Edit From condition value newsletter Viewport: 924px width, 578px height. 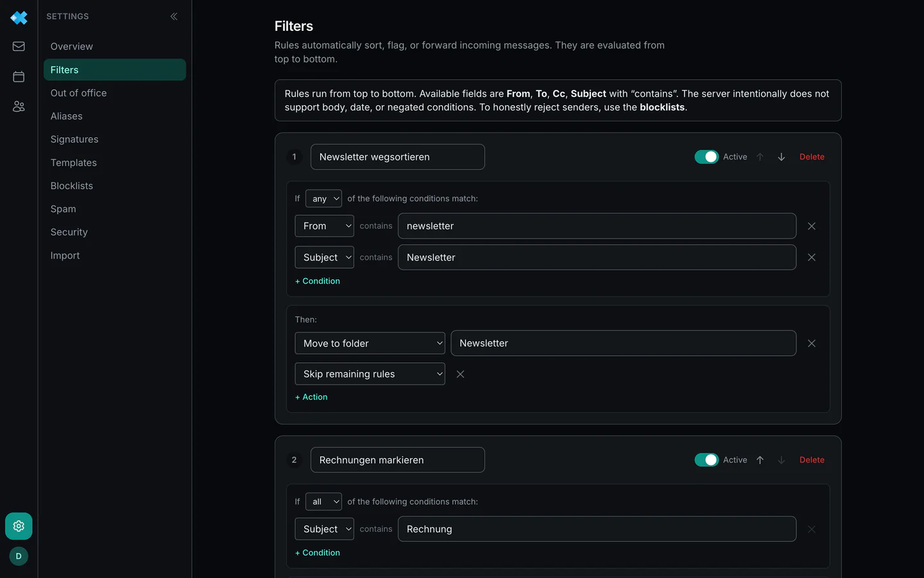pos(597,226)
